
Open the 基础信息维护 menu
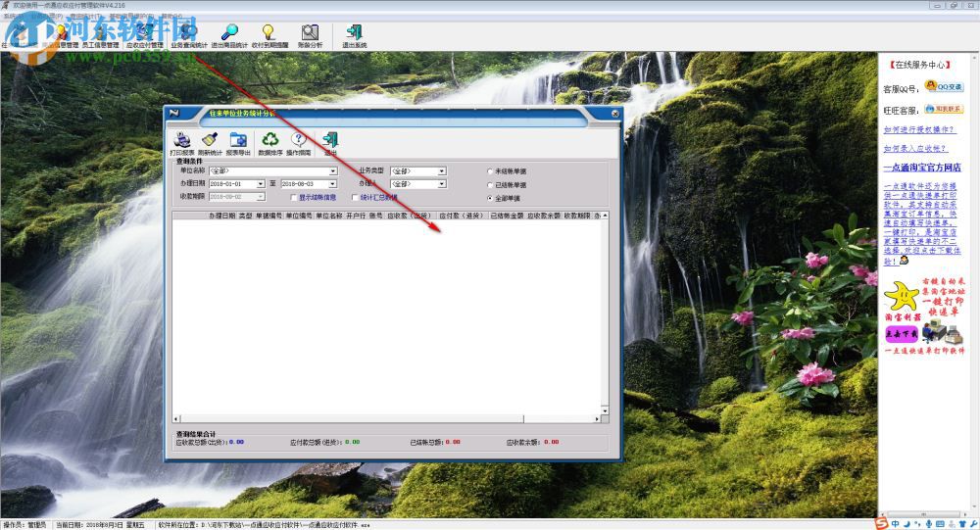pyautogui.click(x=131, y=16)
